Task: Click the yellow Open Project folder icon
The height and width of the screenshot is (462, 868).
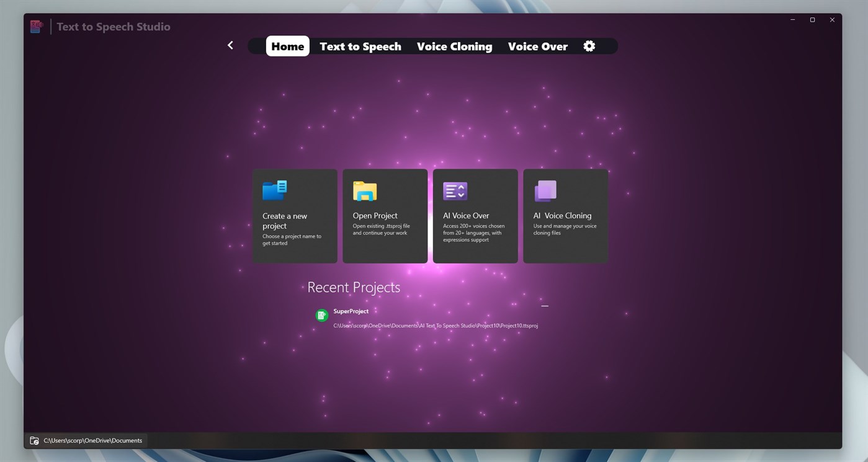Action: [365, 190]
